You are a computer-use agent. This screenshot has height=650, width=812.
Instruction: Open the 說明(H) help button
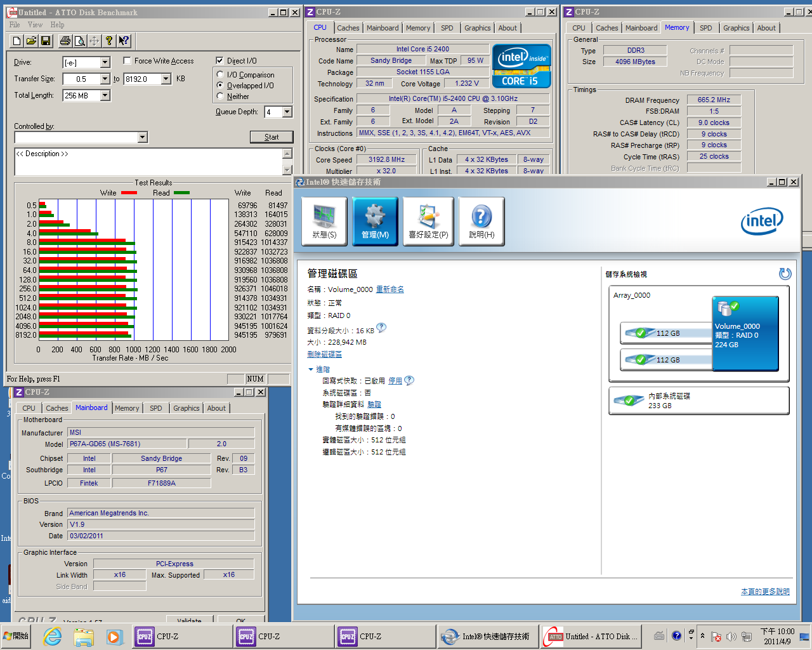click(x=481, y=221)
